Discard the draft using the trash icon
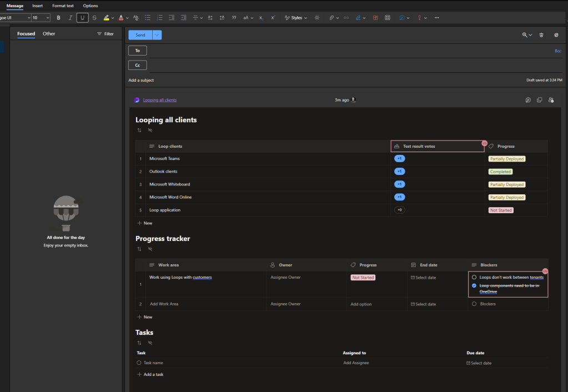 click(541, 35)
